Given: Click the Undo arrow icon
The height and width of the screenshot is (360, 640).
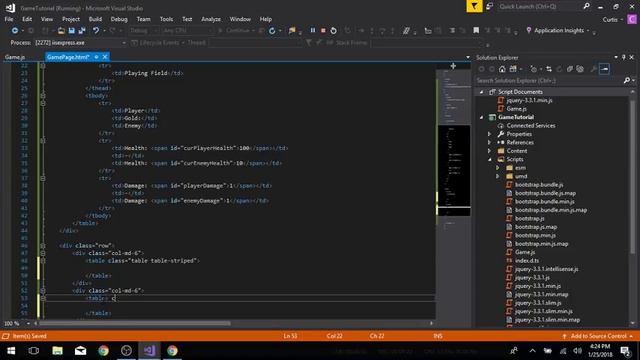Looking at the screenshot, I should tap(96, 31).
